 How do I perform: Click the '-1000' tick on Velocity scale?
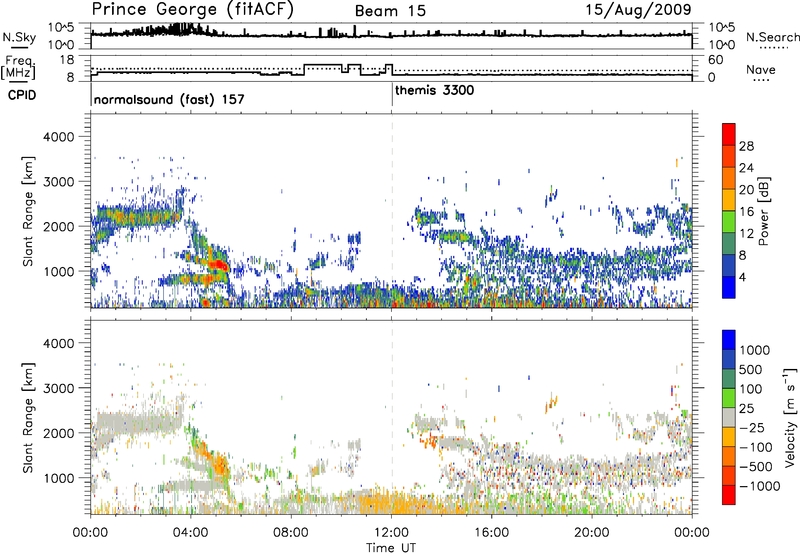click(760, 486)
